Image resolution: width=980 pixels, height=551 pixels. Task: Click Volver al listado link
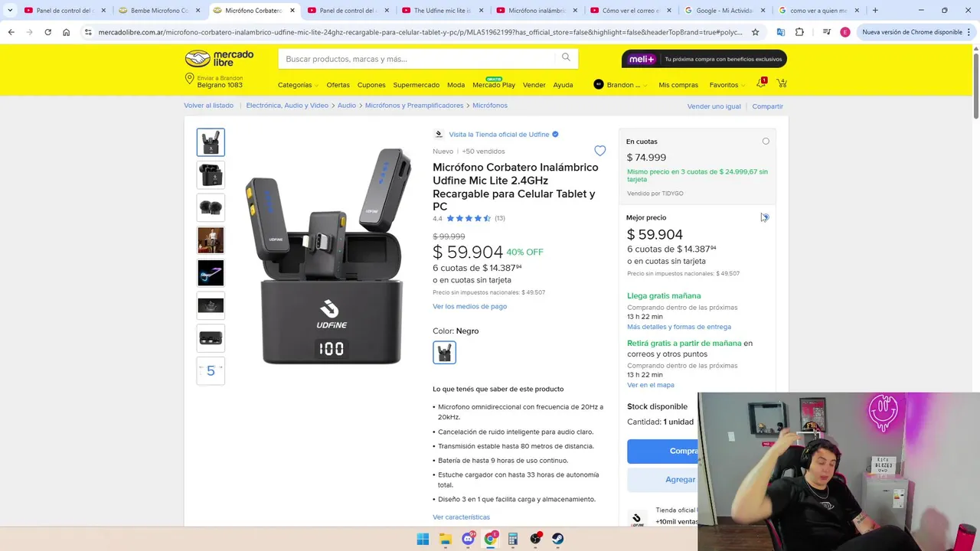pyautogui.click(x=208, y=106)
